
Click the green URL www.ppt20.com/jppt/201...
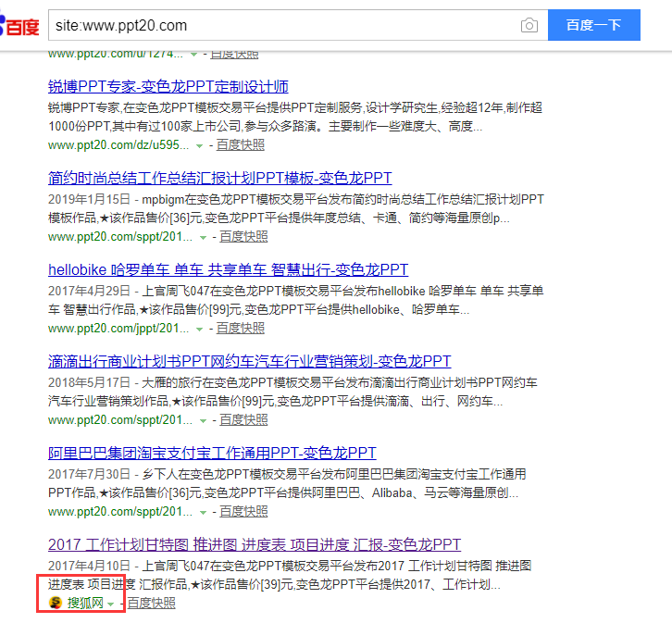(118, 329)
